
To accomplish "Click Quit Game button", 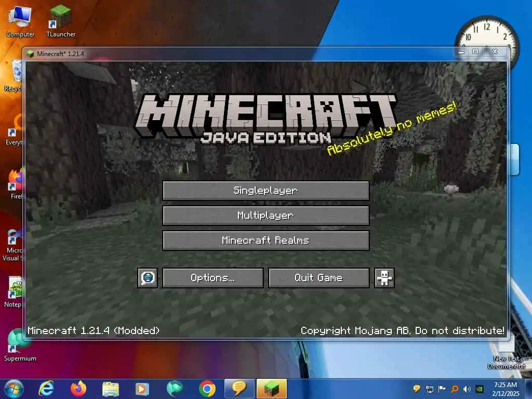I will 319,278.
